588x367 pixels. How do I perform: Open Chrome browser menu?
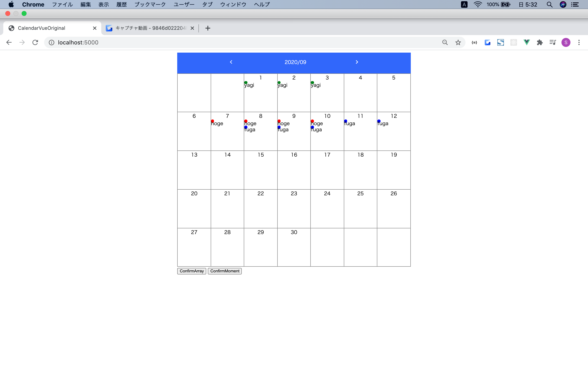click(x=580, y=42)
